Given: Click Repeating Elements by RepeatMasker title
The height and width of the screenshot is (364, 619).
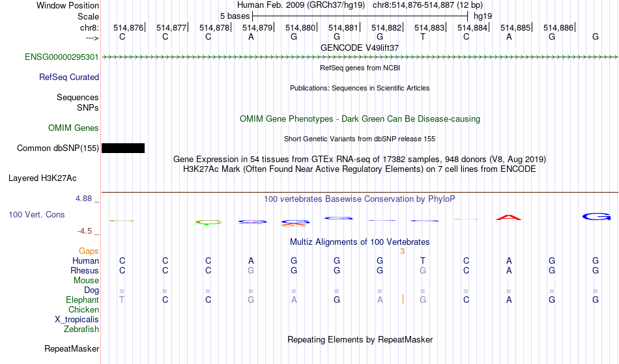Looking at the screenshot, I should coord(360,339).
